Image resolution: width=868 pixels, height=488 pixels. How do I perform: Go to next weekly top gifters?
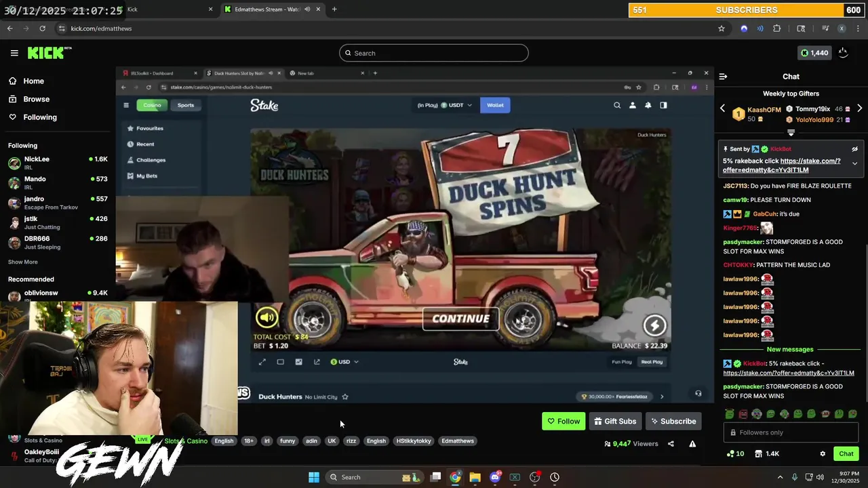[x=859, y=108]
